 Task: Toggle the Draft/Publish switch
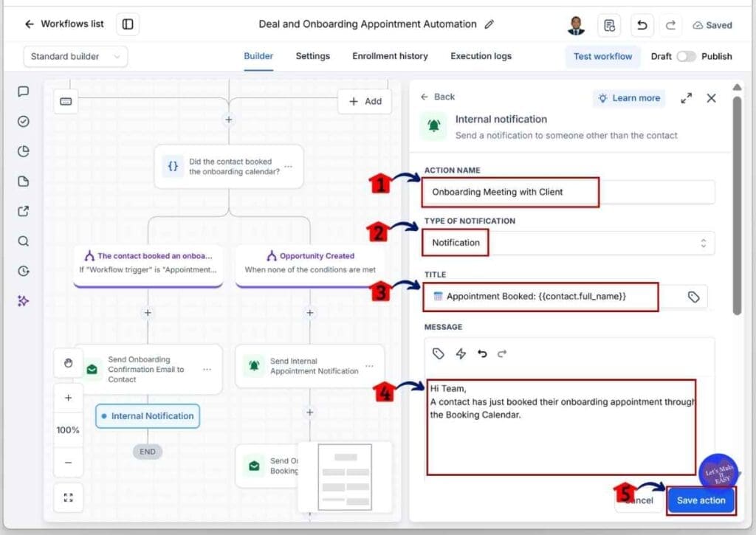[686, 56]
